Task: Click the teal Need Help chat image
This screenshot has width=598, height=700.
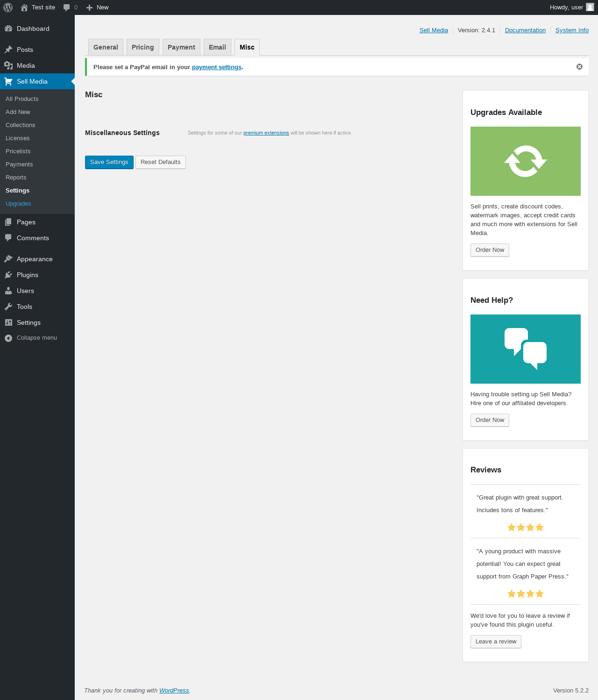Action: pos(526,349)
